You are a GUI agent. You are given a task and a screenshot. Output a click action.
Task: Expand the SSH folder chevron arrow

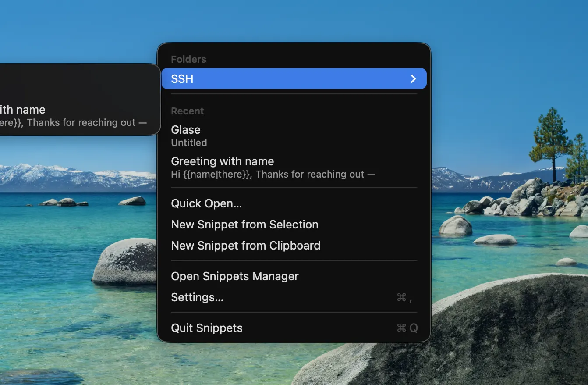point(413,79)
